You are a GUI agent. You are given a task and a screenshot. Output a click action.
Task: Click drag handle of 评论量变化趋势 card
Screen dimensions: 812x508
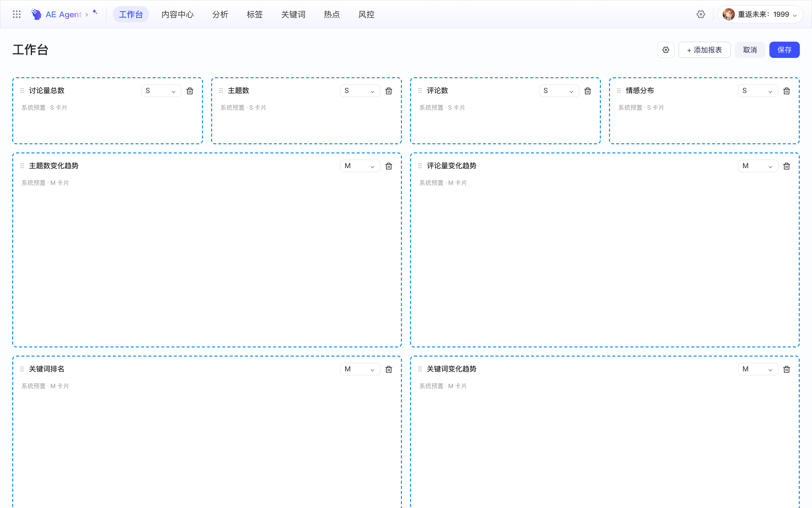point(420,166)
